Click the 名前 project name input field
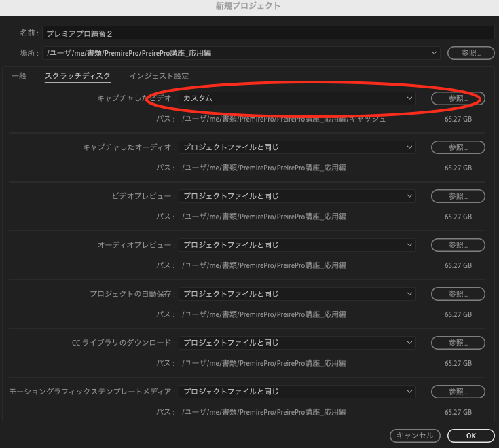The height and width of the screenshot is (448, 499). [268, 33]
